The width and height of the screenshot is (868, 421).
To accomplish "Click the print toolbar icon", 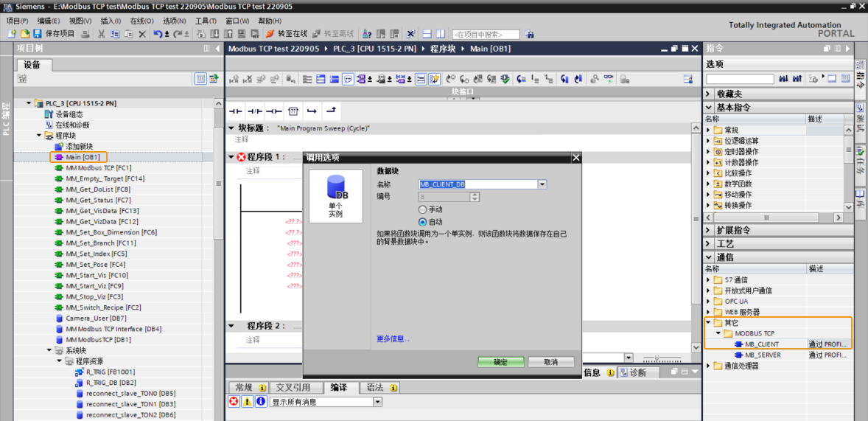I will (x=85, y=34).
